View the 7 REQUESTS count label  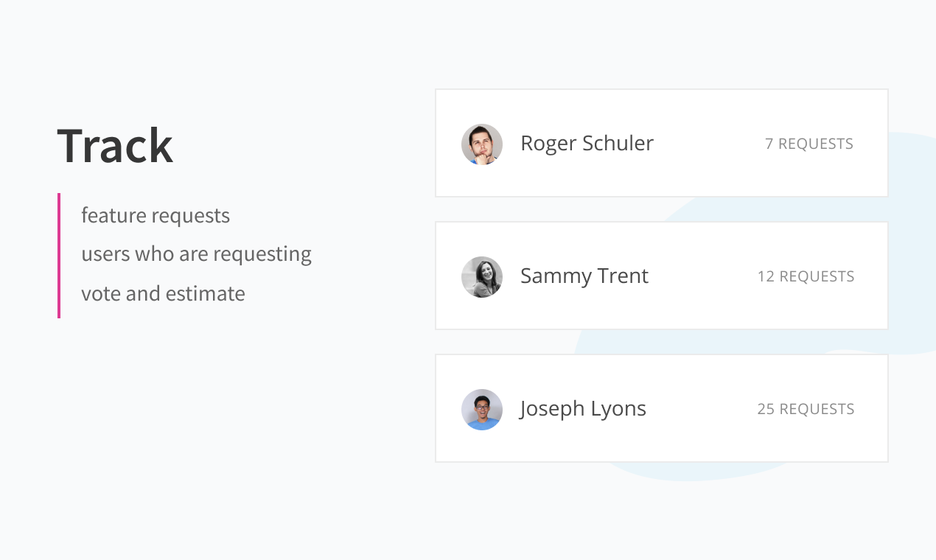(x=808, y=144)
